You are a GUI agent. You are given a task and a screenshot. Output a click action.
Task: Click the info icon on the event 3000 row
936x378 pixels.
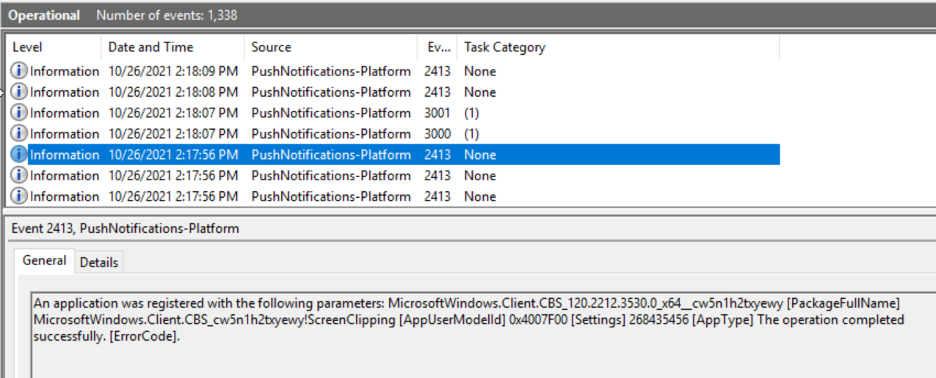click(x=19, y=134)
